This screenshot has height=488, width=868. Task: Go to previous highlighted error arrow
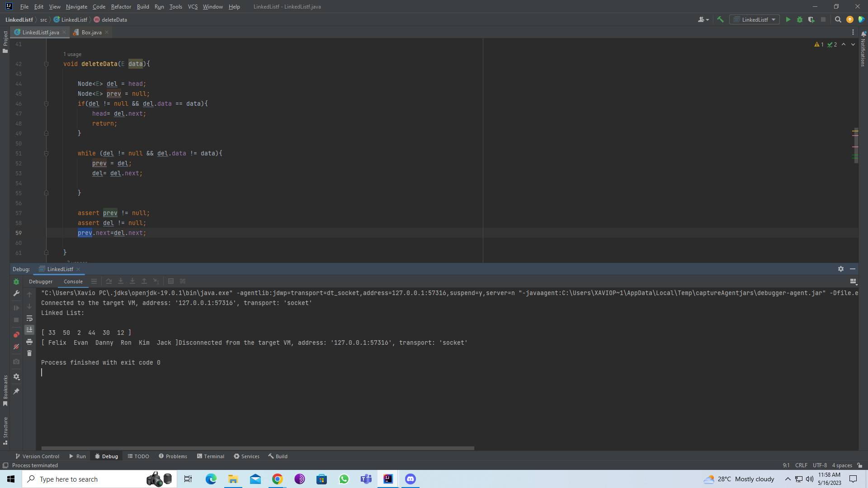click(844, 44)
